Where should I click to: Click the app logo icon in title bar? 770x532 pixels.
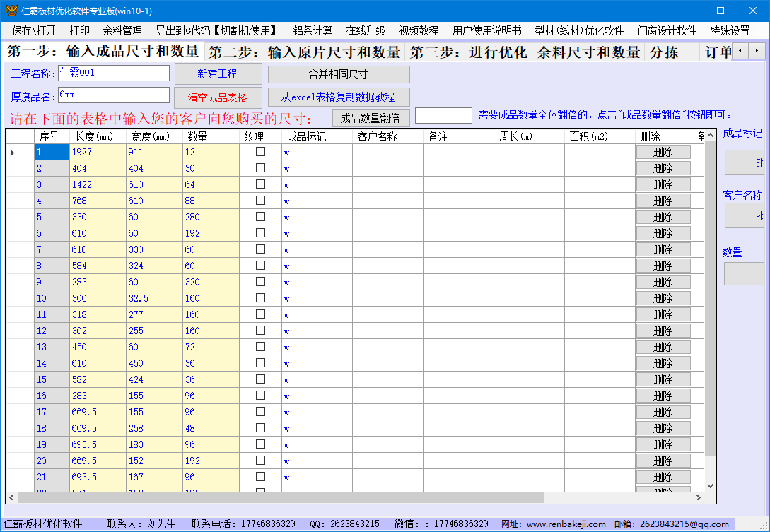[x=11, y=11]
